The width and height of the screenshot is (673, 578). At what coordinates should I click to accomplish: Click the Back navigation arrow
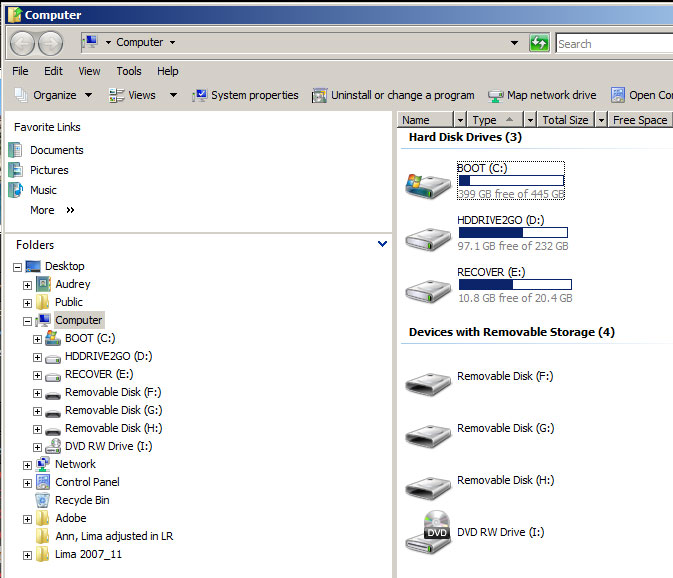click(22, 43)
